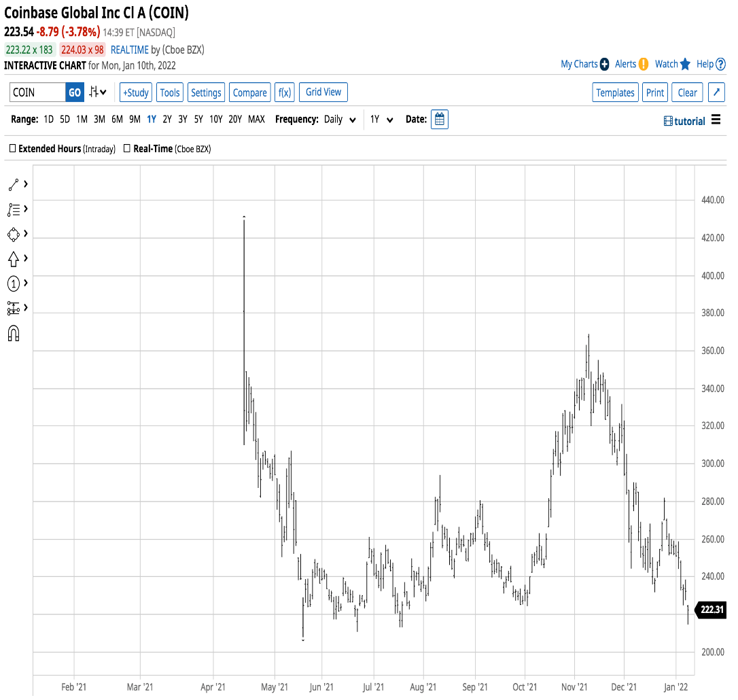
Task: Click the pop-out expand chart icon
Action: click(716, 92)
